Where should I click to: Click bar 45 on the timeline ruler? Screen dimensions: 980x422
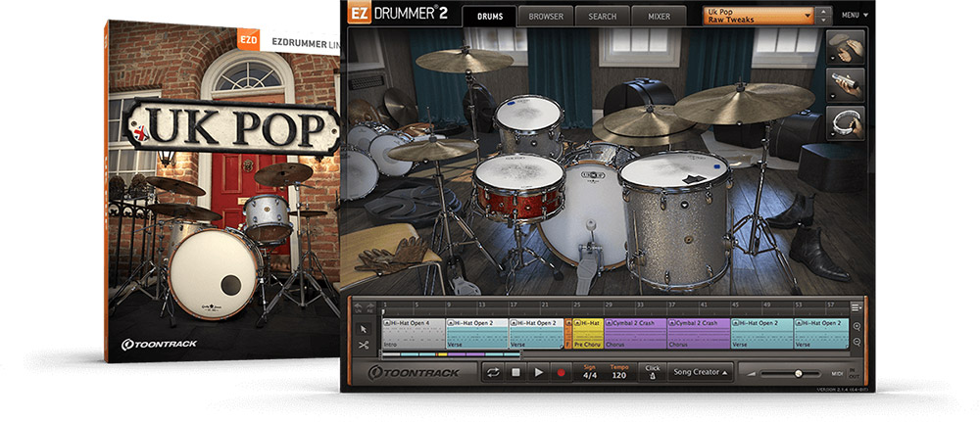pyautogui.click(x=735, y=304)
